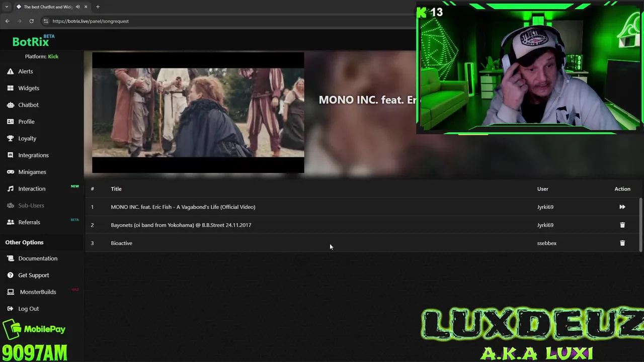Click the Log Out link

coord(28,309)
